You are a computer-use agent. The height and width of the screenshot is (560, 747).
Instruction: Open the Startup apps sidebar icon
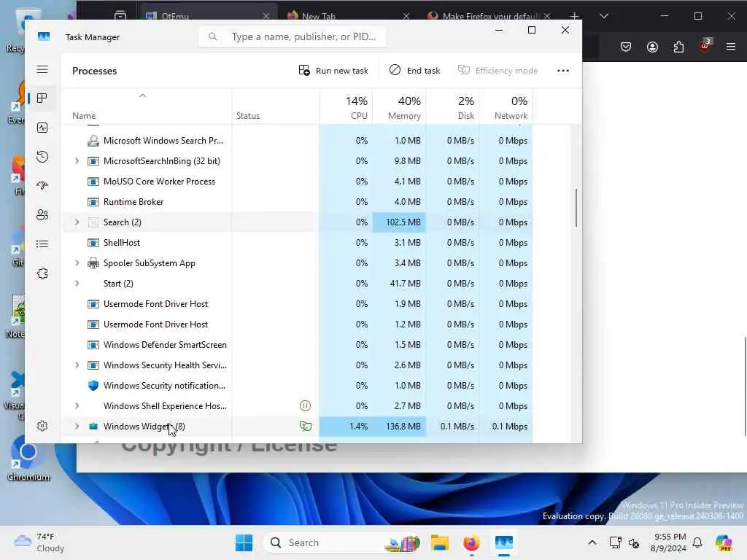[42, 186]
